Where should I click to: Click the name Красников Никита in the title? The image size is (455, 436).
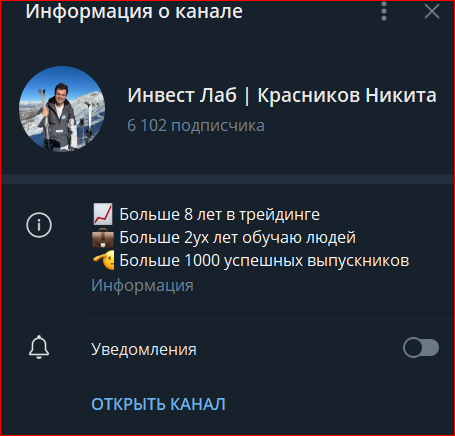pos(347,95)
